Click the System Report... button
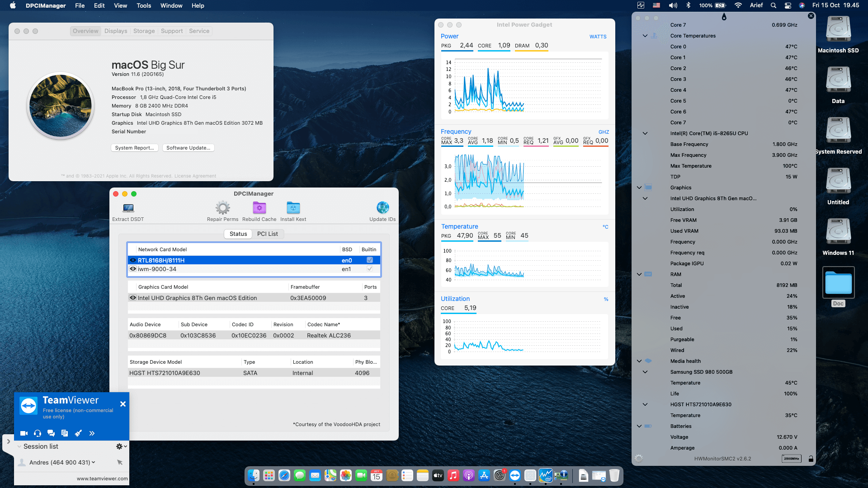Image resolution: width=868 pixels, height=488 pixels. click(134, 148)
